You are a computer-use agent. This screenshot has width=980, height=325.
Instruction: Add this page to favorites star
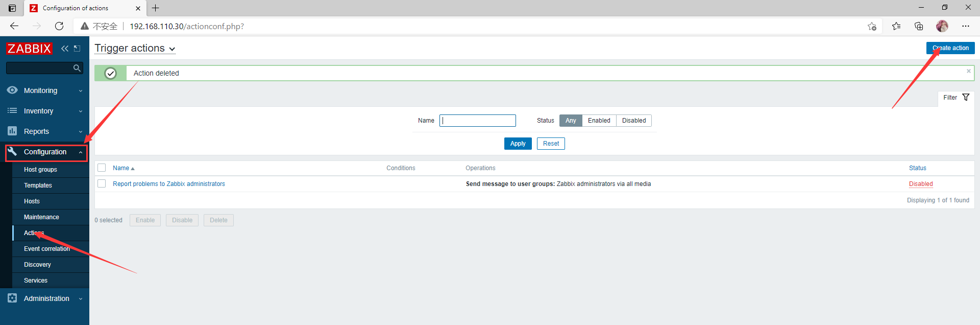[x=872, y=26]
